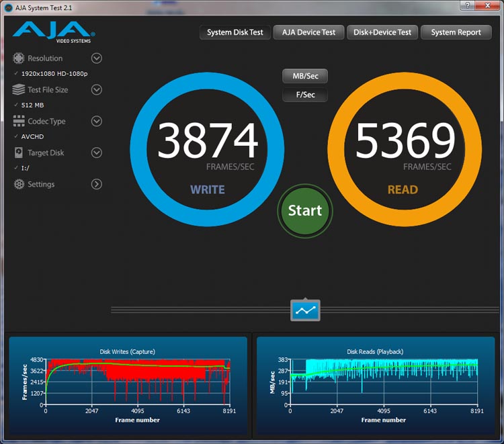Select the AJA Device Test tab
504x444 pixels.
click(308, 32)
